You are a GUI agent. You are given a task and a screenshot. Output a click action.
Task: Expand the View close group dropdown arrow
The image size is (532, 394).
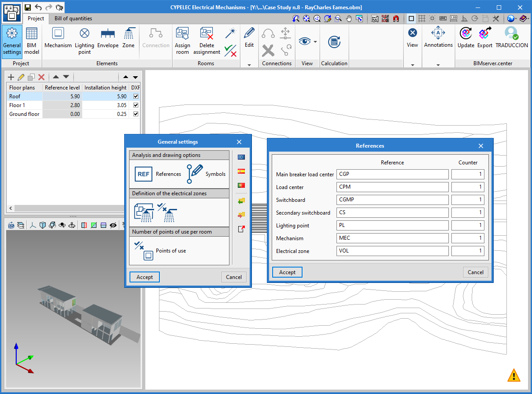tap(413, 65)
